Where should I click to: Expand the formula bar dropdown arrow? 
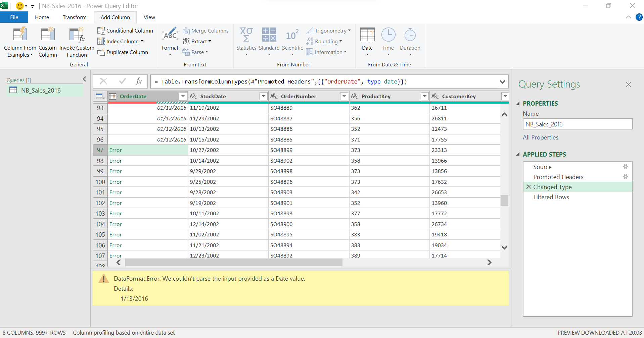(x=502, y=82)
